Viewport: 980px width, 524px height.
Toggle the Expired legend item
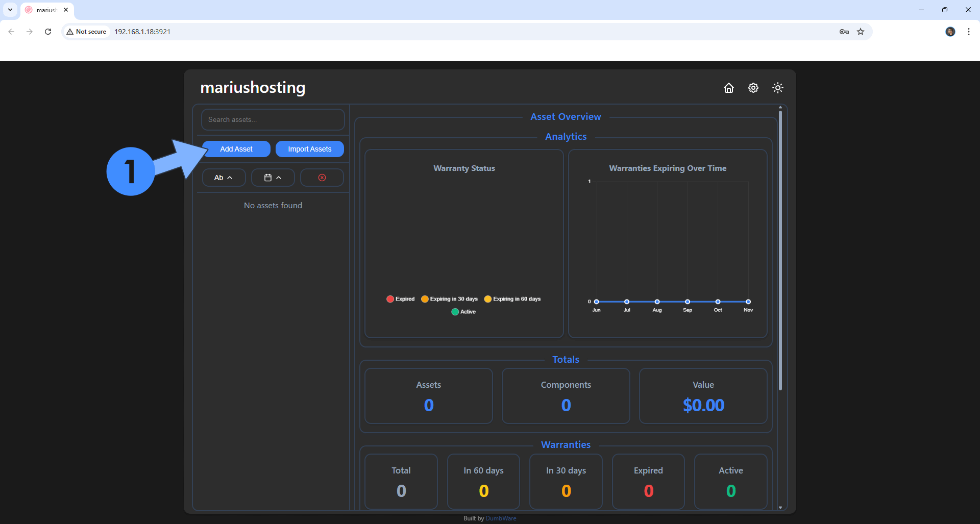pyautogui.click(x=401, y=299)
